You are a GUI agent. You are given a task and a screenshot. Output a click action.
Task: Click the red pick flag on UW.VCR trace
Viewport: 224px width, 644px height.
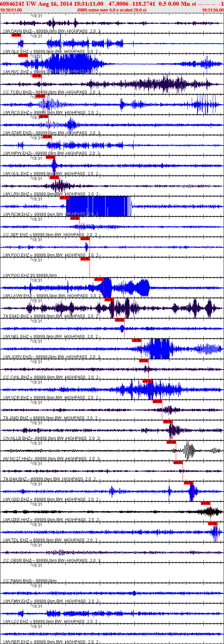click(x=147, y=381)
